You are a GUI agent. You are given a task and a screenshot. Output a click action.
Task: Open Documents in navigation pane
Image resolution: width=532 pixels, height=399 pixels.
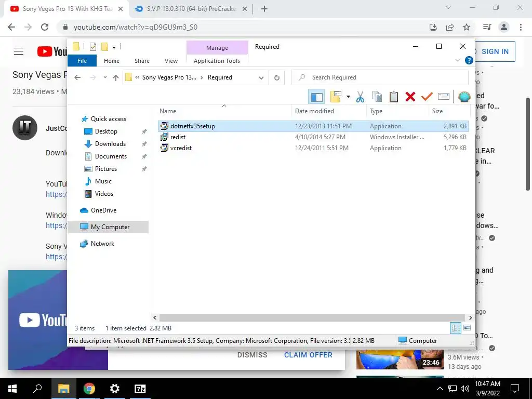point(111,156)
